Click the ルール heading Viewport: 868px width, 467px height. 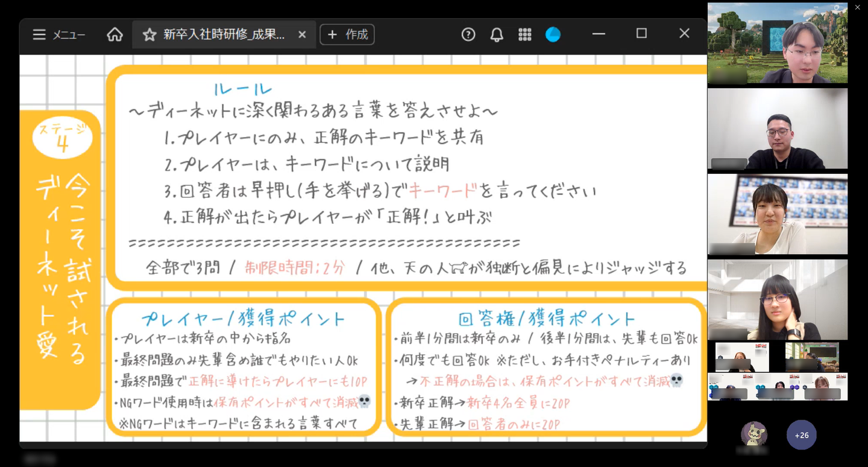coord(243,89)
